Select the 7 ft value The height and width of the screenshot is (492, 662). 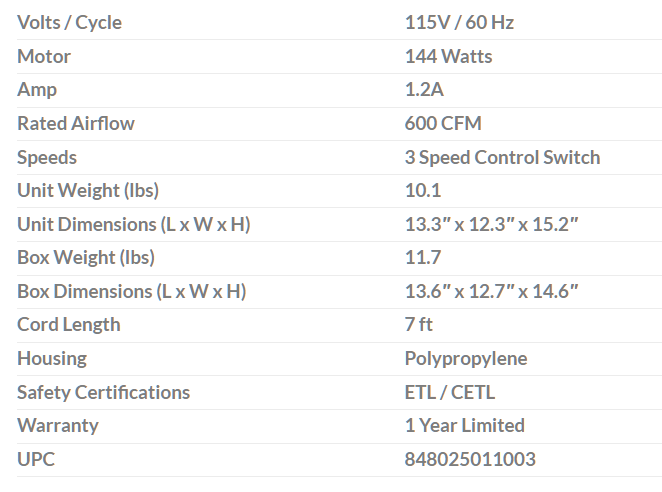coord(419,324)
